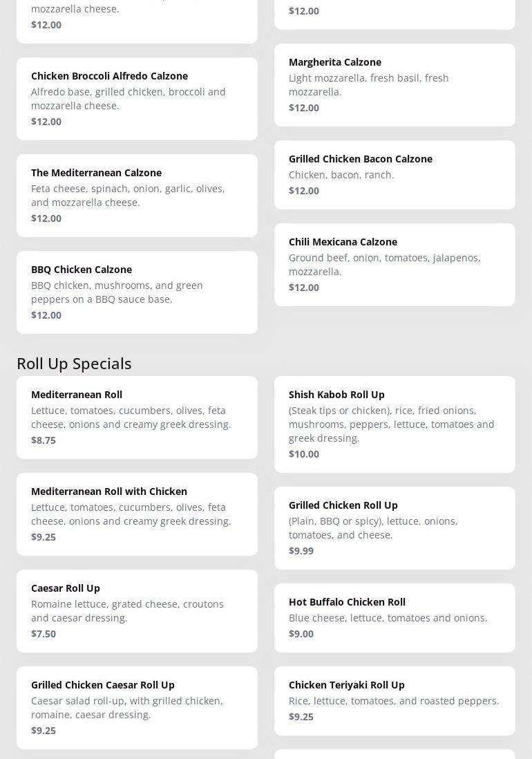The image size is (532, 759).
Task: Click the $9.99 Grilled Chicken Roll price
Action: click(x=301, y=551)
